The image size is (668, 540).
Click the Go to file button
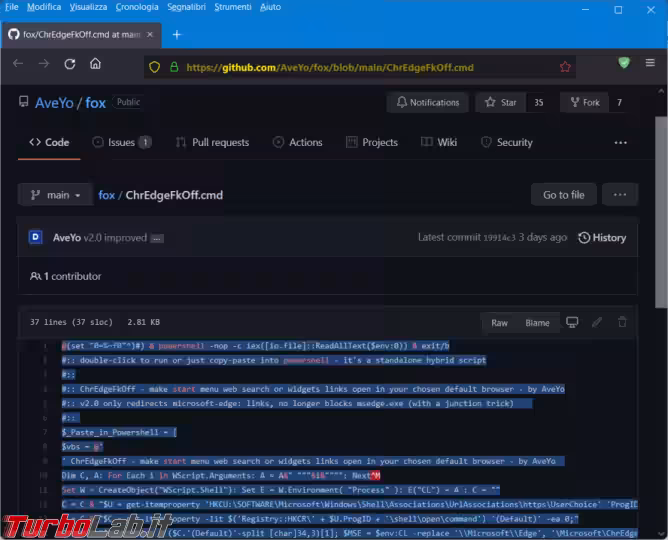click(x=563, y=195)
